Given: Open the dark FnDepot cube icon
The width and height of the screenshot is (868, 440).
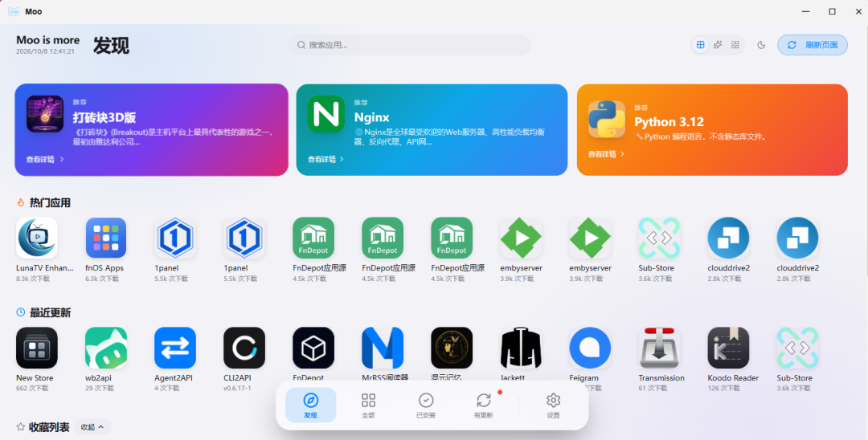Looking at the screenshot, I should point(313,348).
